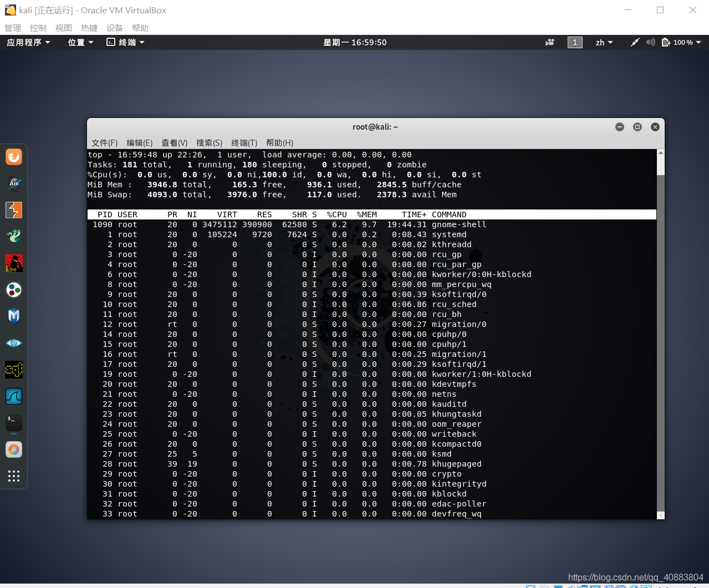Image resolution: width=709 pixels, height=588 pixels.
Task: Close the root@kali terminal window
Action: (x=655, y=127)
